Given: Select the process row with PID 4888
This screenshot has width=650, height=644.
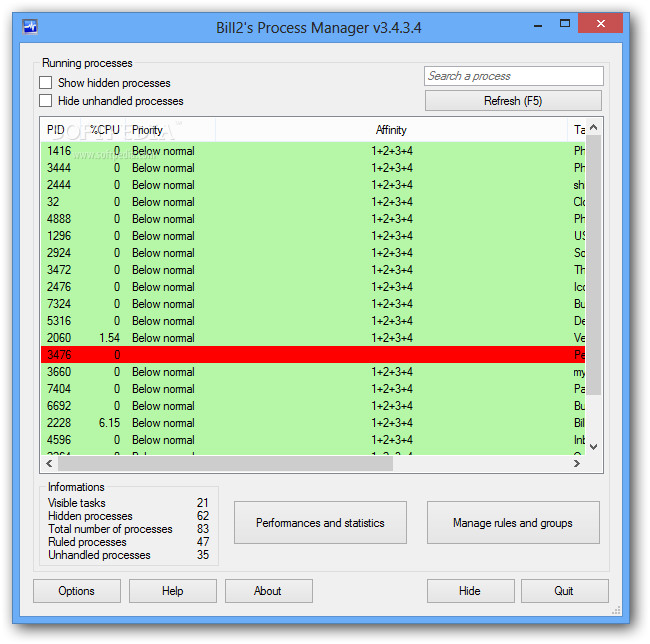Looking at the screenshot, I should click(313, 219).
